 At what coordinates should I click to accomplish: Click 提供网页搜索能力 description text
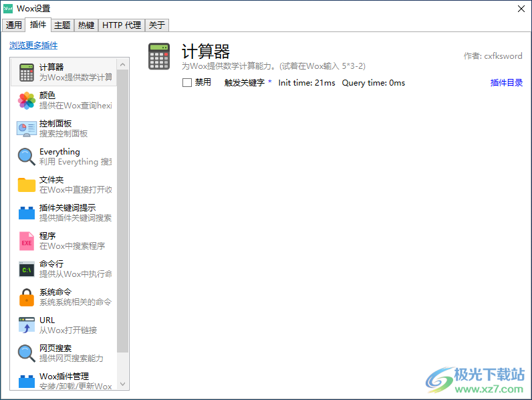click(x=72, y=359)
